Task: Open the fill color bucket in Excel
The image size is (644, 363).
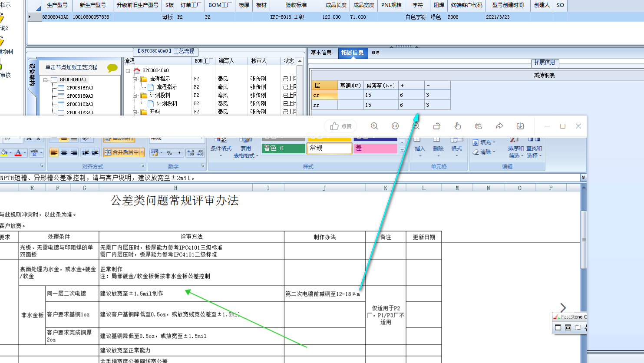Action: (x=4, y=152)
